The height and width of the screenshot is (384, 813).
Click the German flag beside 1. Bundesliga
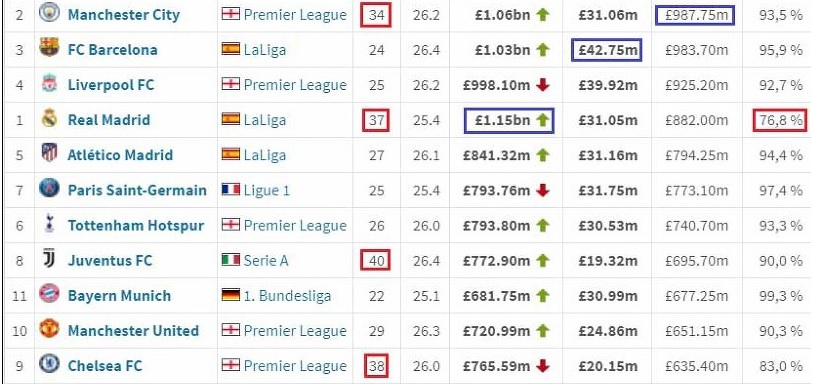coord(231,295)
